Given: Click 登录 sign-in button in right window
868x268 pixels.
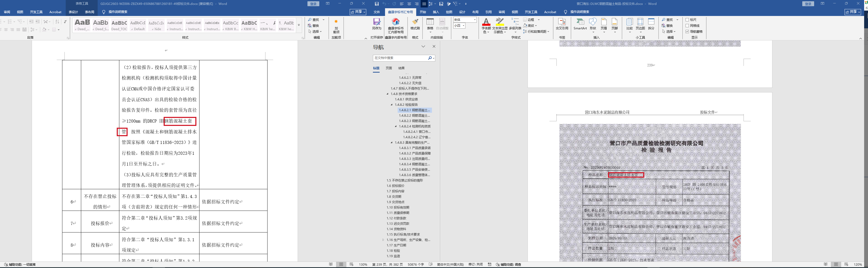Looking at the screenshot, I should 808,4.
